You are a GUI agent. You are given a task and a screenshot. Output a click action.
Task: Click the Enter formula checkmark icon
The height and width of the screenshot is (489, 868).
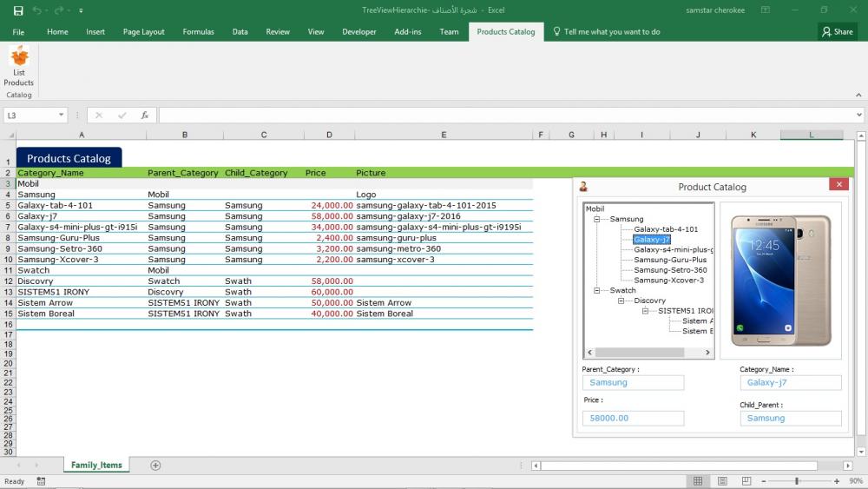(x=122, y=116)
